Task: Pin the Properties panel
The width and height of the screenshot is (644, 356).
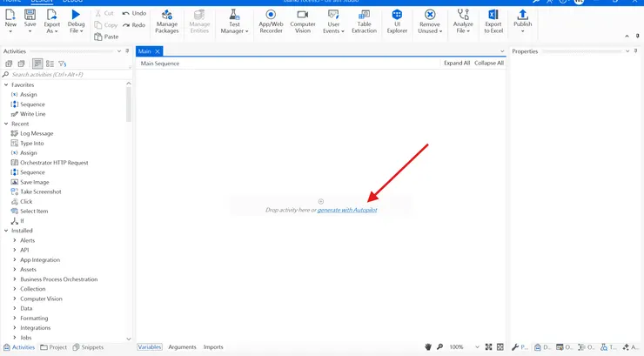Action: 636,50
